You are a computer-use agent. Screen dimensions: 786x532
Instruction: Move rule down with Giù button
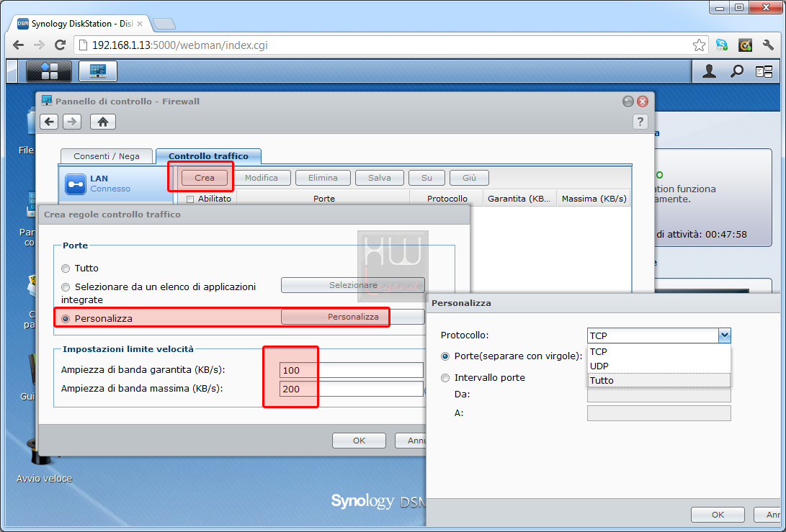[x=469, y=178]
